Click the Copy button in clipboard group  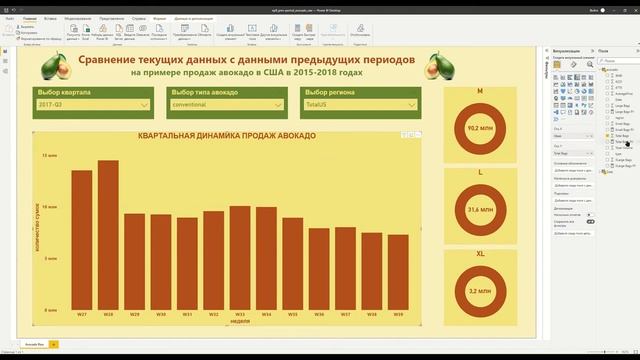[27, 33]
